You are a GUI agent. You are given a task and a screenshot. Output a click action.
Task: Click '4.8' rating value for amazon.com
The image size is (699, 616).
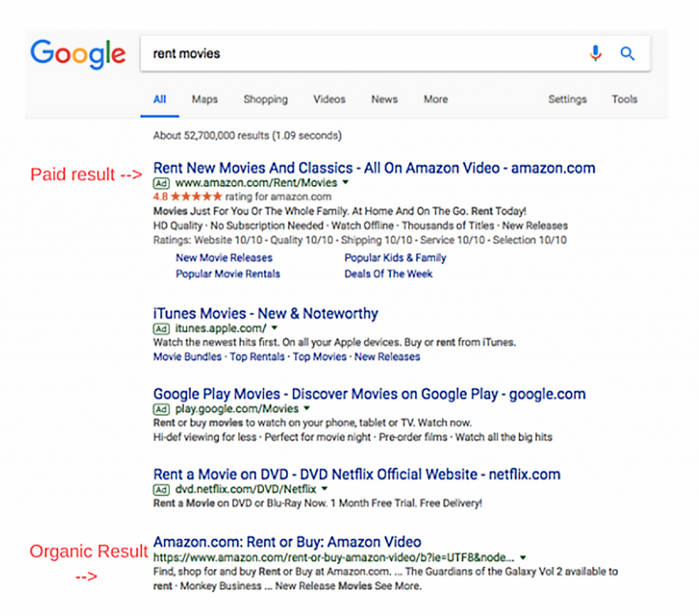tap(160, 197)
